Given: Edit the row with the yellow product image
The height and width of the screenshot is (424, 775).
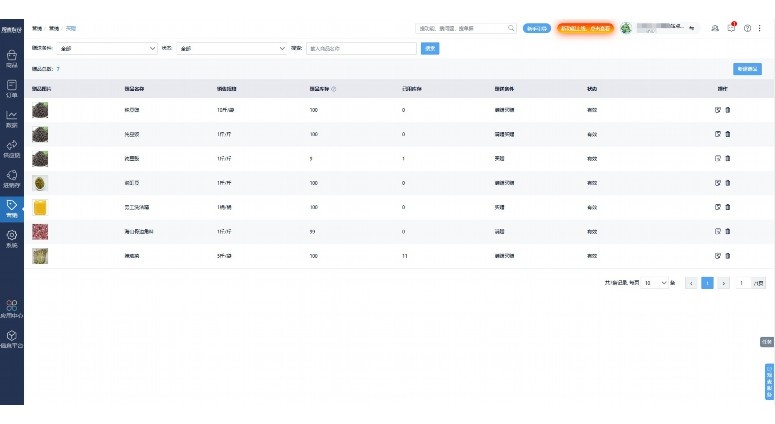Looking at the screenshot, I should (x=718, y=207).
